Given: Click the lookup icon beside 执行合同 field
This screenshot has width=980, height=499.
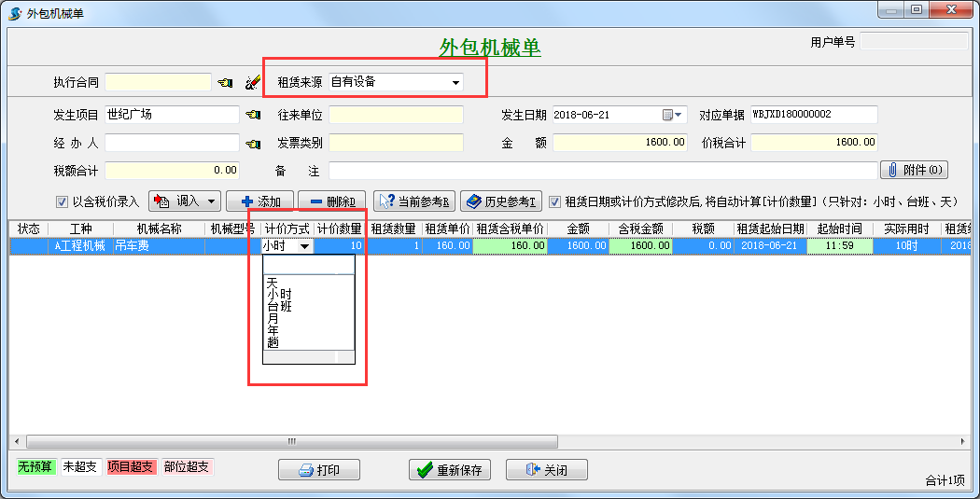Looking at the screenshot, I should (x=225, y=82).
